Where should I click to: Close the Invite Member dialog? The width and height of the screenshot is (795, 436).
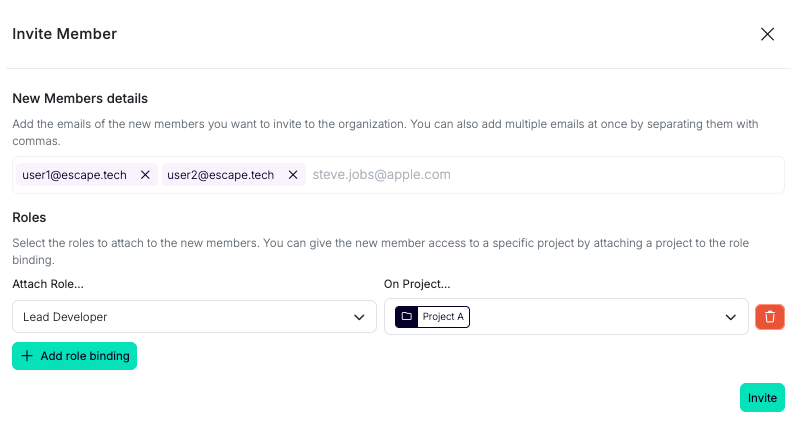coord(767,34)
